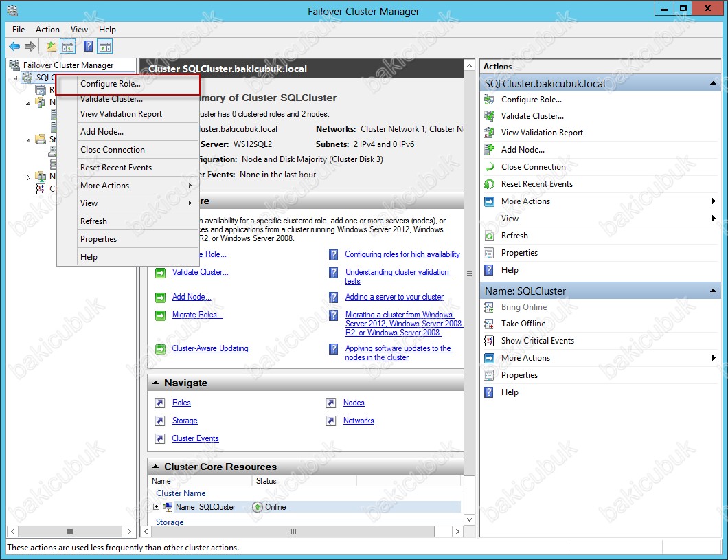Click the green arrow icon beside Add Node link
Screen dimensions: 728x560
pyautogui.click(x=160, y=298)
